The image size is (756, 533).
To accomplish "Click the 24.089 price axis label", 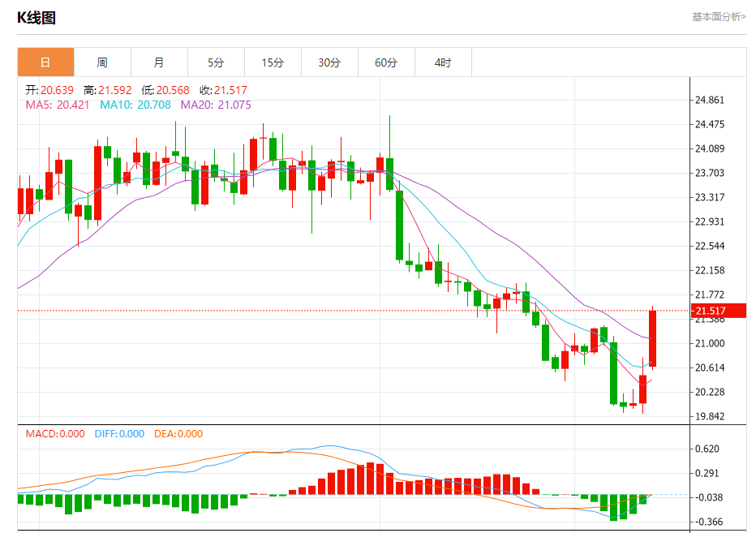I will pyautogui.click(x=709, y=148).
